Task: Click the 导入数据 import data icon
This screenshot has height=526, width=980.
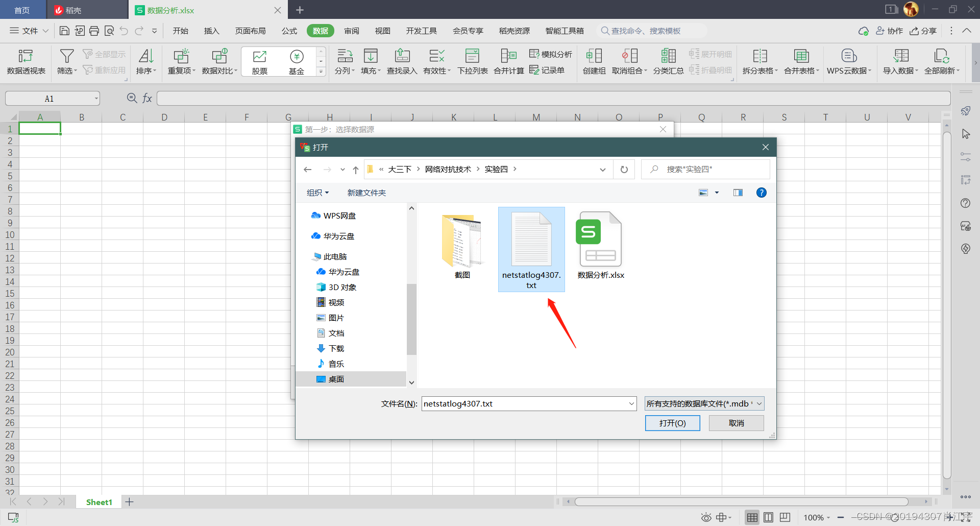Action: [901, 56]
